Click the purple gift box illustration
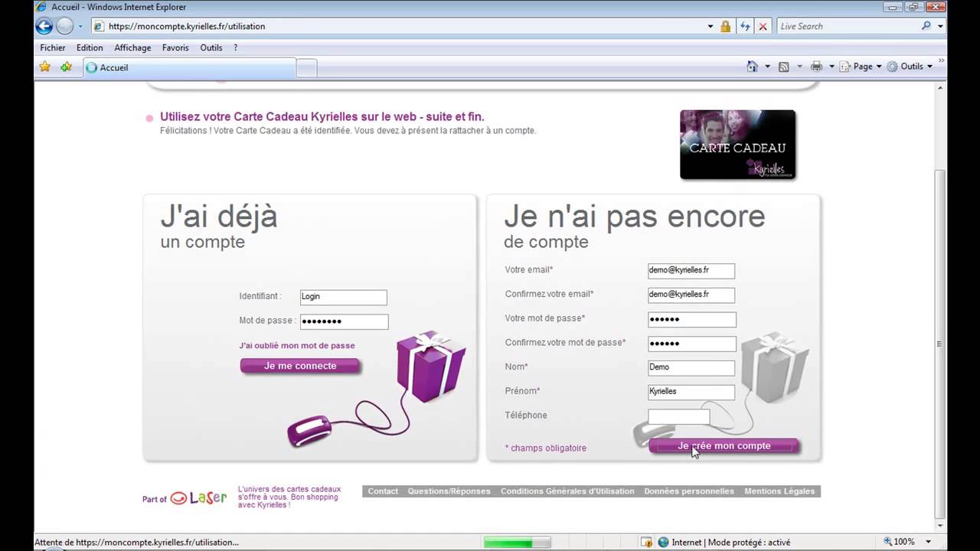 coord(430,367)
